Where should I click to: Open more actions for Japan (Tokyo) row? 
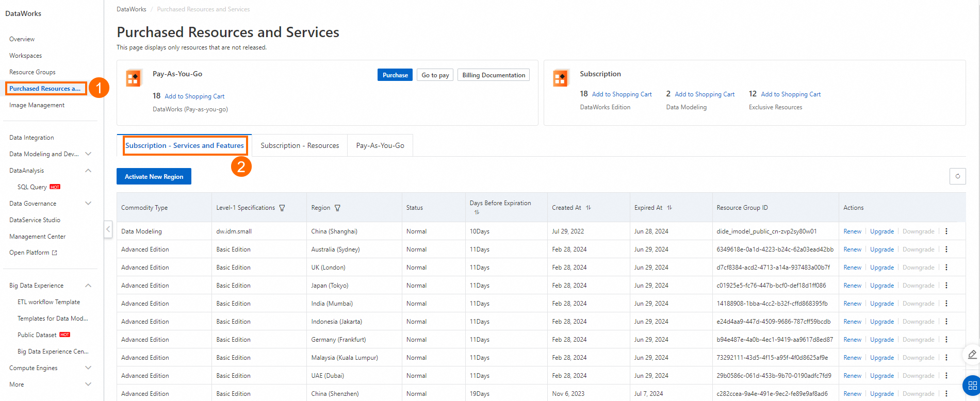coord(946,286)
